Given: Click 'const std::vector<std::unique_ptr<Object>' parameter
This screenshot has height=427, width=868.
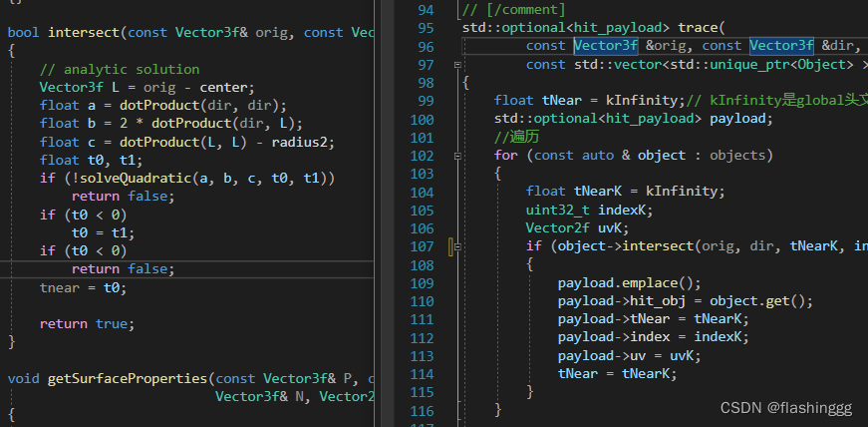Looking at the screenshot, I should point(691,65).
